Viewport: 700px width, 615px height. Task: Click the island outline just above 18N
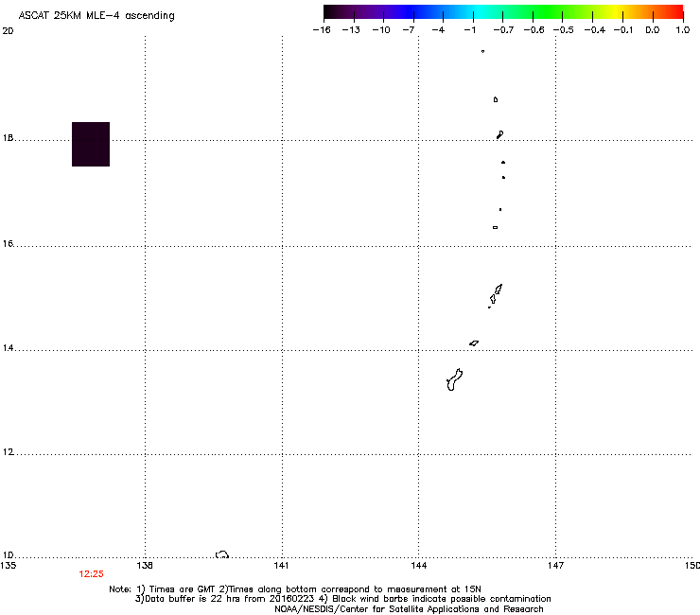(x=500, y=134)
